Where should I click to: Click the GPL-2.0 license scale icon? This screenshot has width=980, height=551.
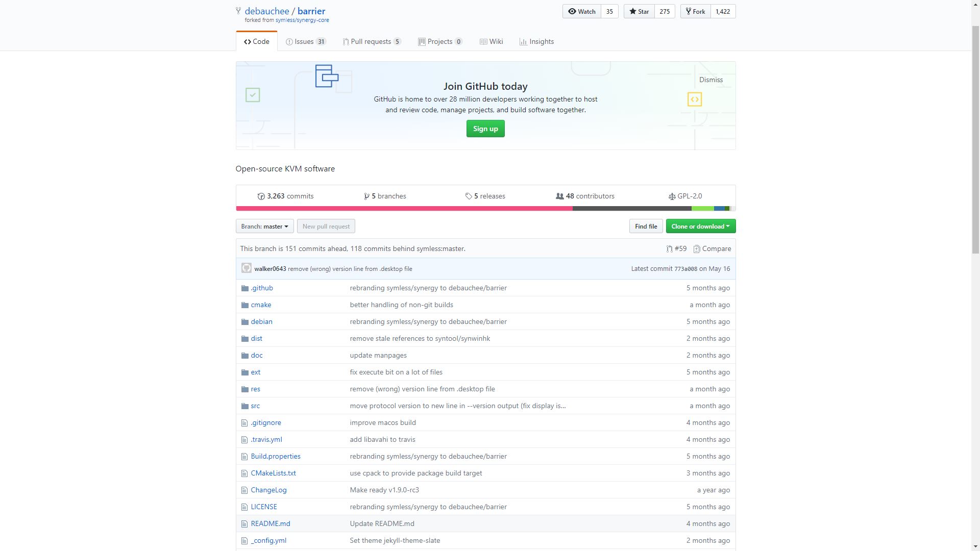click(672, 196)
